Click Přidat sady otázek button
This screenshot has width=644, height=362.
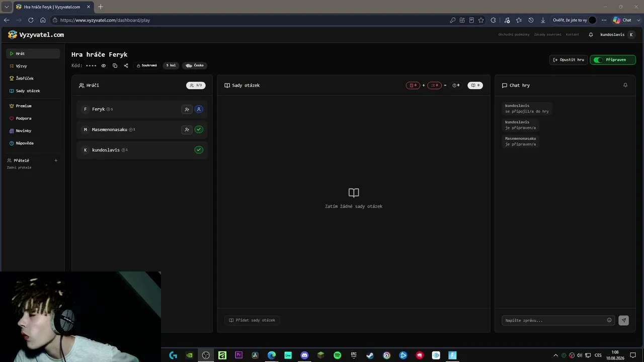click(252, 320)
